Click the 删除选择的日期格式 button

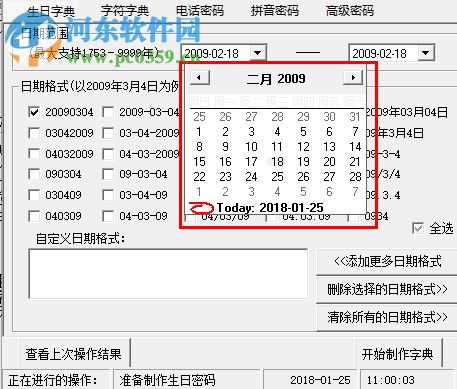click(387, 289)
